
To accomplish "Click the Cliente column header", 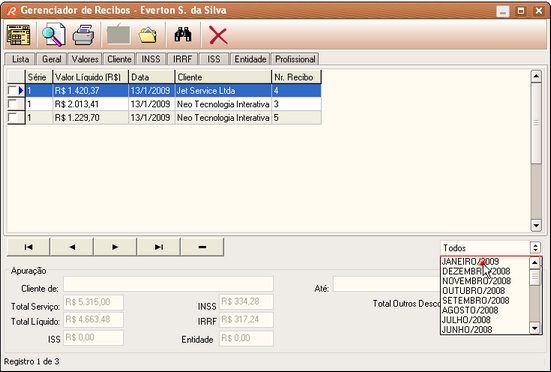I will (223, 77).
